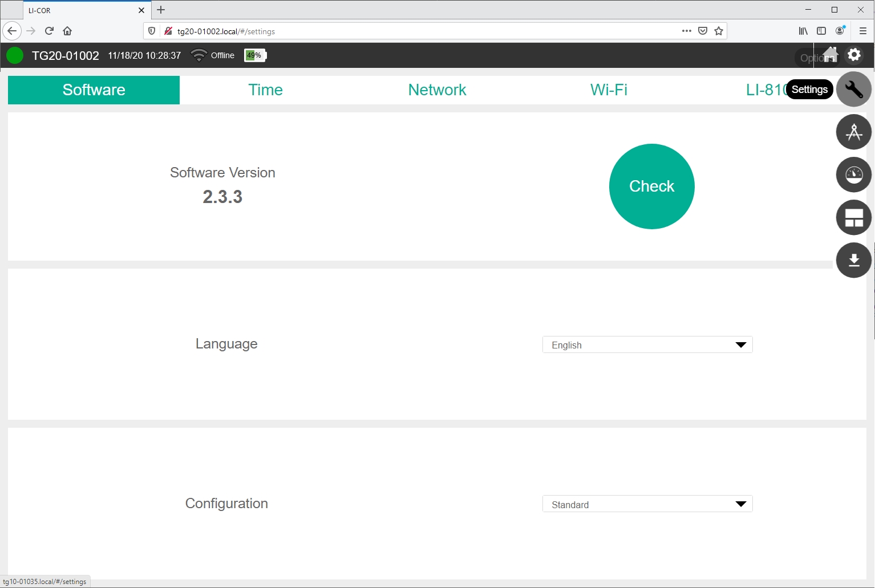Click the green status circle
Image resolution: width=875 pixels, height=588 pixels.
click(15, 55)
